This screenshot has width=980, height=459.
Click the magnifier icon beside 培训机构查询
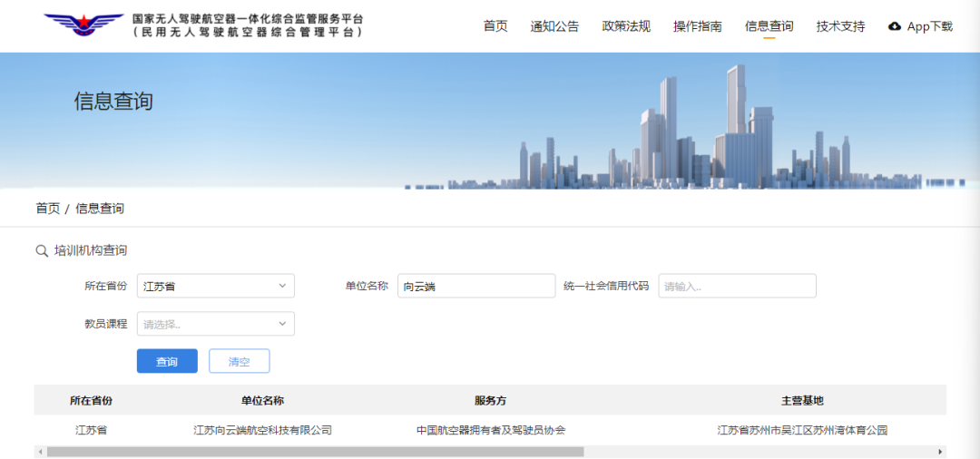point(42,251)
